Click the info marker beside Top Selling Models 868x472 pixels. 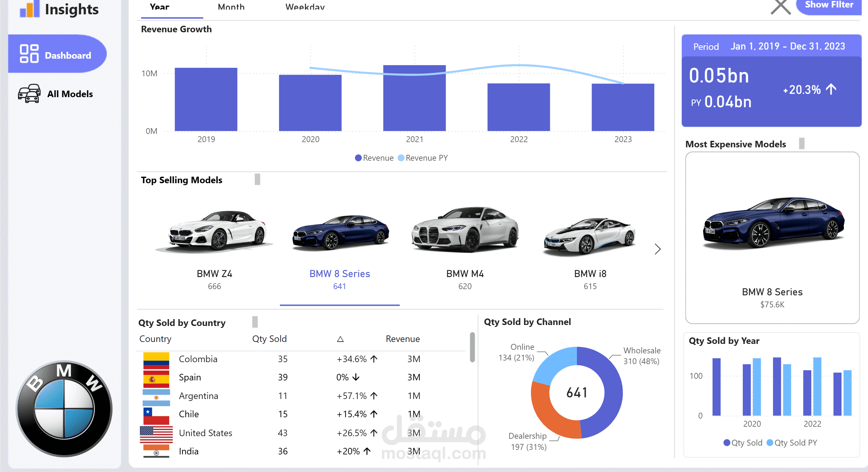click(257, 179)
